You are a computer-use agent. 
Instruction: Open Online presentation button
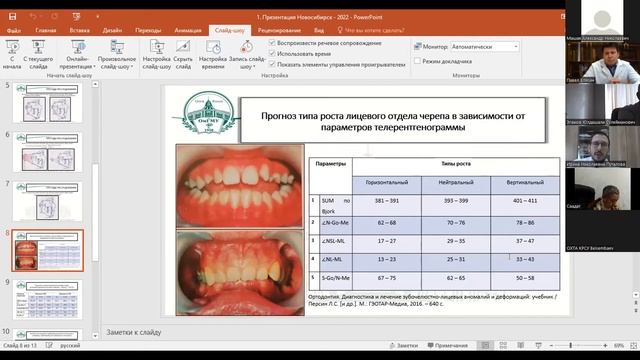click(78, 55)
